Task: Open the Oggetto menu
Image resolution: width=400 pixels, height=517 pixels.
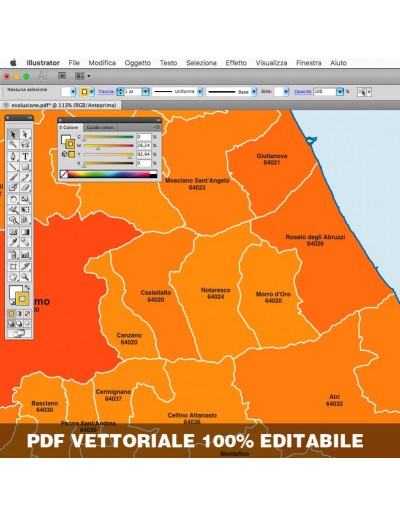Action: click(x=138, y=63)
